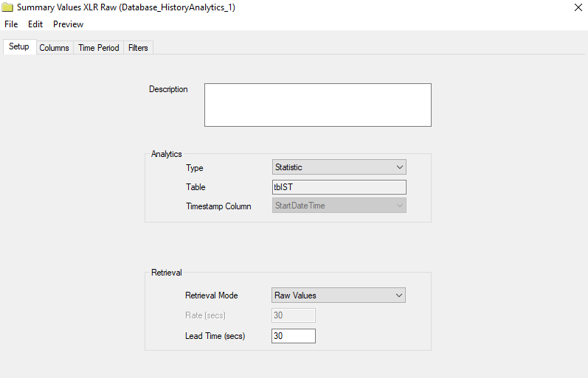Screen dimensions: 588x378
Task: Click the Type label in Analytics
Action: point(194,168)
